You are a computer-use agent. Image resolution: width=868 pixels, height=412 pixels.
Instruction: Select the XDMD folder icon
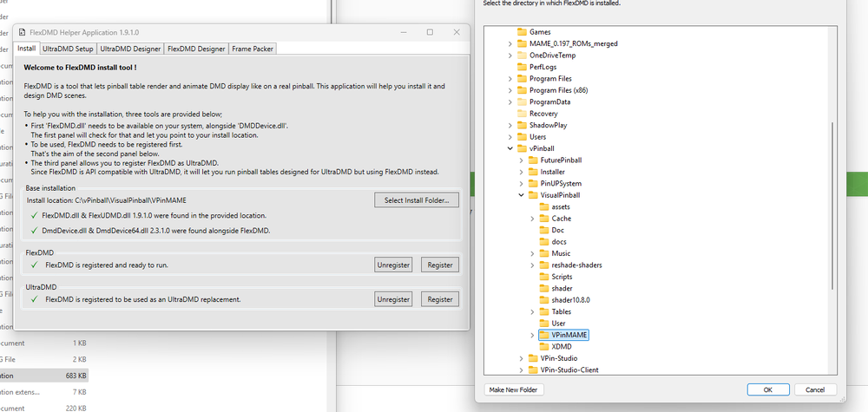pyautogui.click(x=543, y=346)
